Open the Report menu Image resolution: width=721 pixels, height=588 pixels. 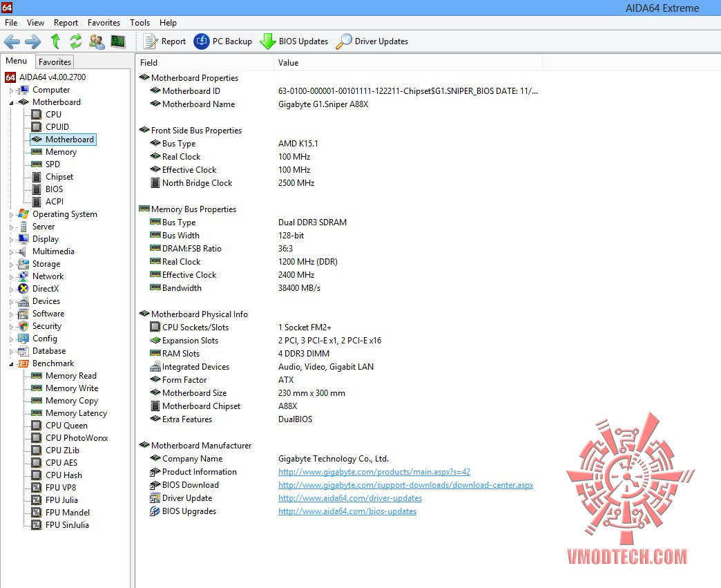[66, 23]
